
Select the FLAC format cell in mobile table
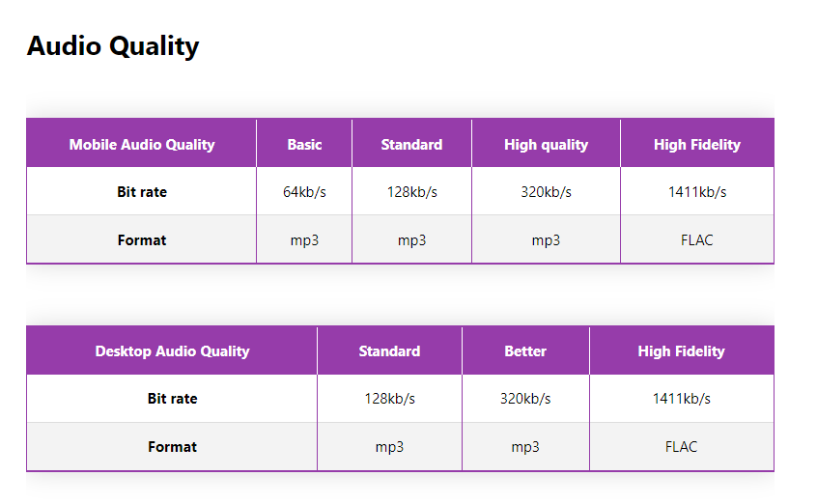(x=697, y=239)
